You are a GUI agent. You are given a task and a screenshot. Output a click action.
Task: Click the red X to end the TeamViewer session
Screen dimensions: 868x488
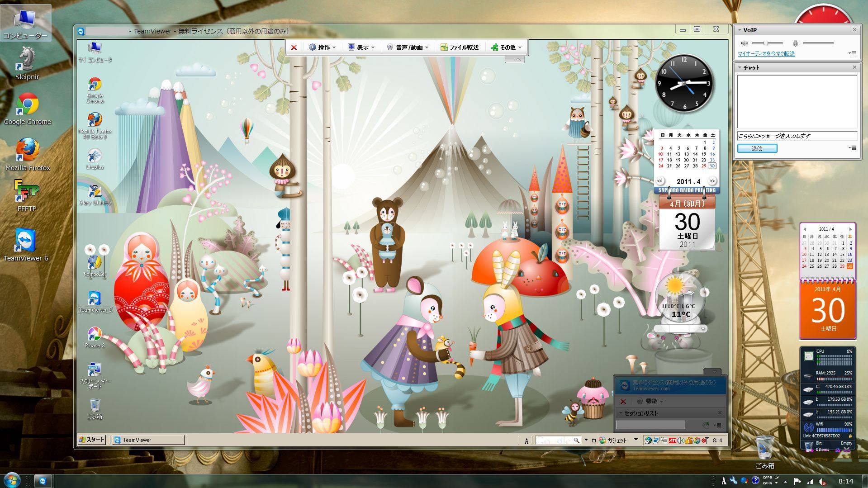294,47
